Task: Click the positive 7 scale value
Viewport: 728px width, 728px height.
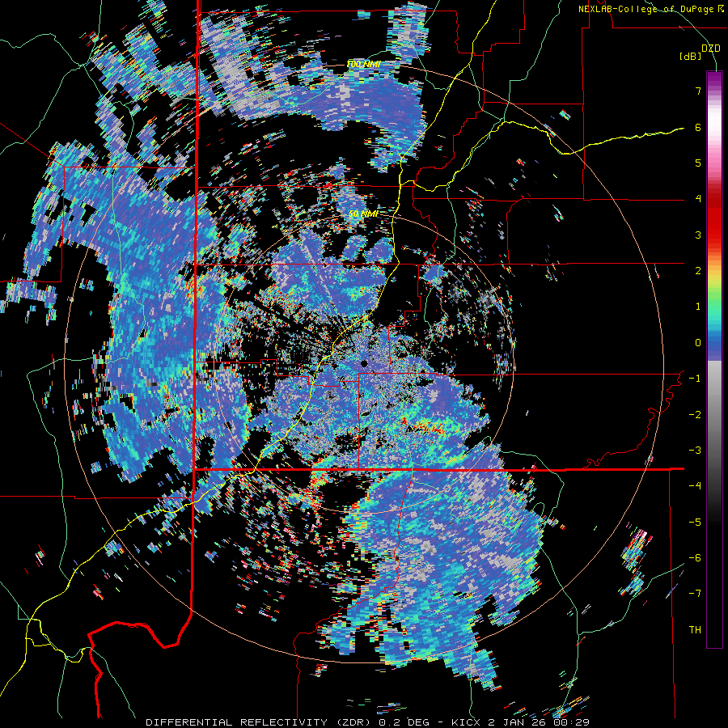Action: (x=698, y=91)
